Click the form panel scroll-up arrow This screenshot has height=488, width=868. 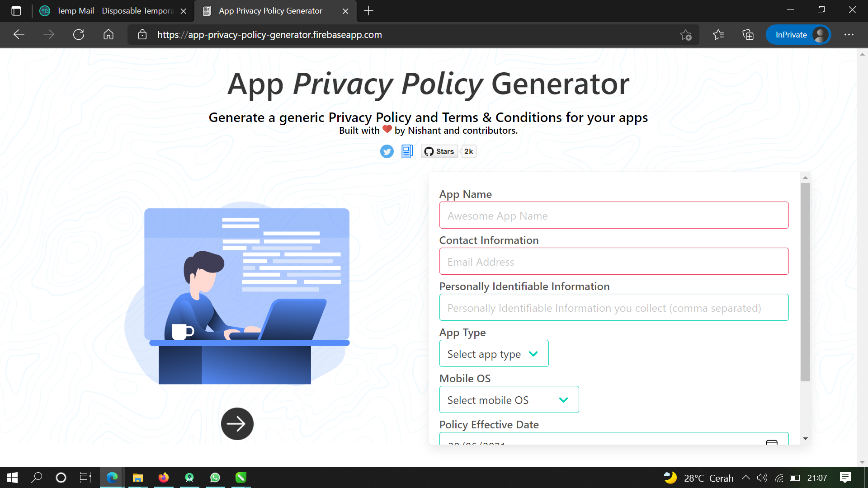pyautogui.click(x=805, y=178)
